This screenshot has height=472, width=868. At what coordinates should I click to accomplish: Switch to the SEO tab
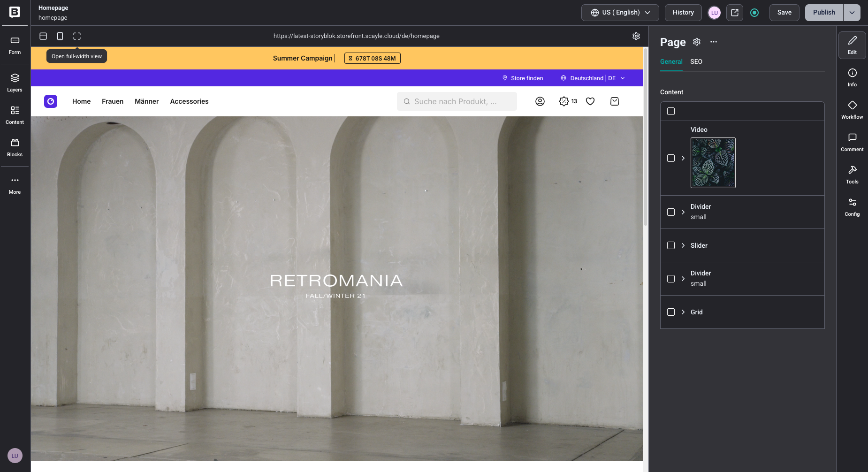[x=696, y=61]
